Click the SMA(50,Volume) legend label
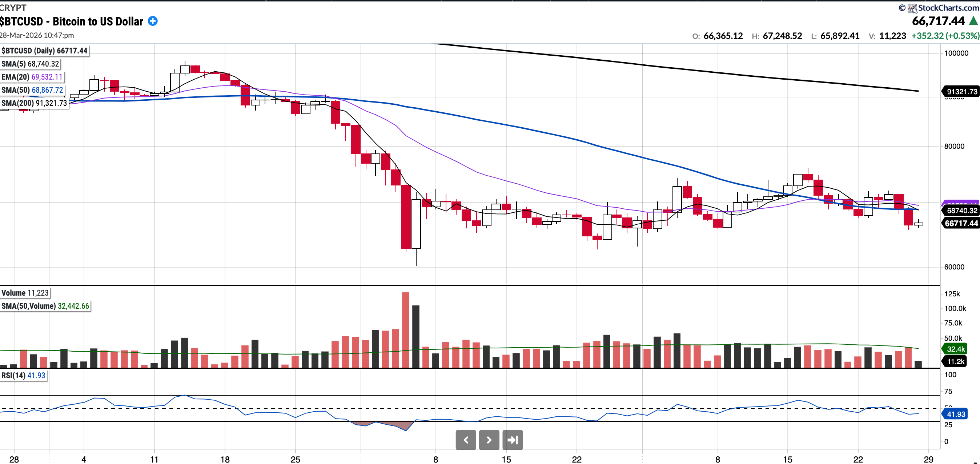This screenshot has width=980, height=464. (45, 306)
